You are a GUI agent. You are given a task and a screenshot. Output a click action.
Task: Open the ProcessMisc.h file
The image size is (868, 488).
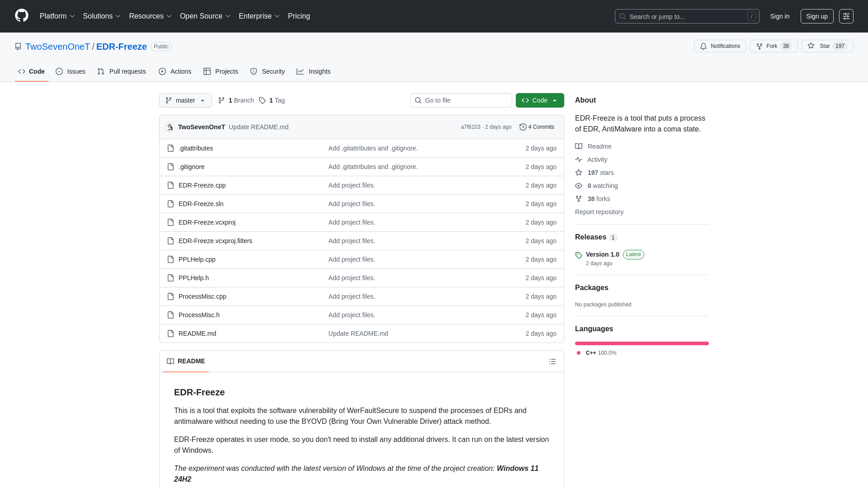point(199,315)
